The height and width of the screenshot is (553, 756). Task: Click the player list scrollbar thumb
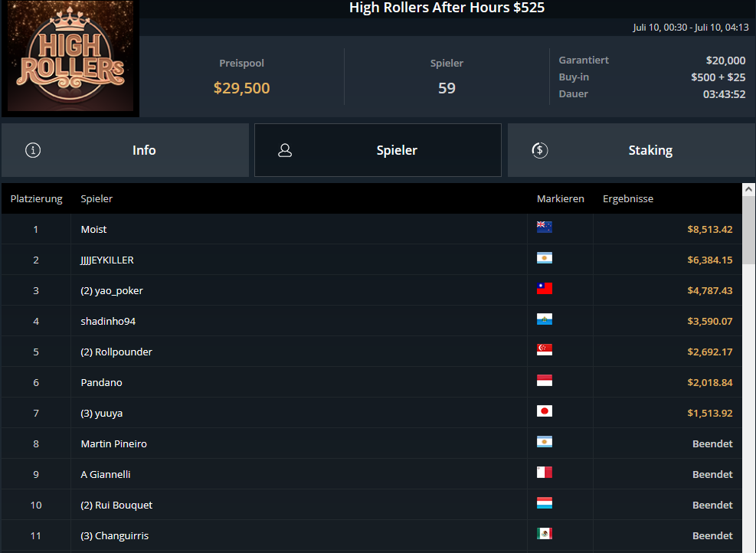[749, 230]
